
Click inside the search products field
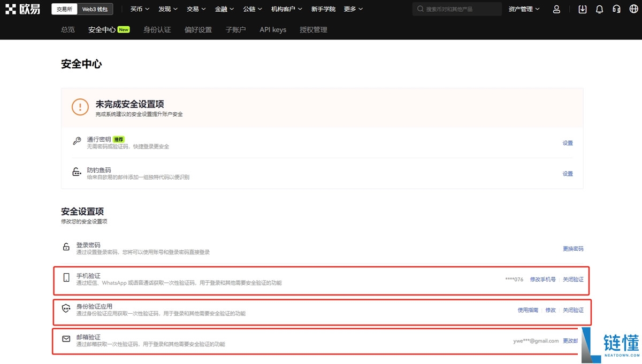[457, 9]
